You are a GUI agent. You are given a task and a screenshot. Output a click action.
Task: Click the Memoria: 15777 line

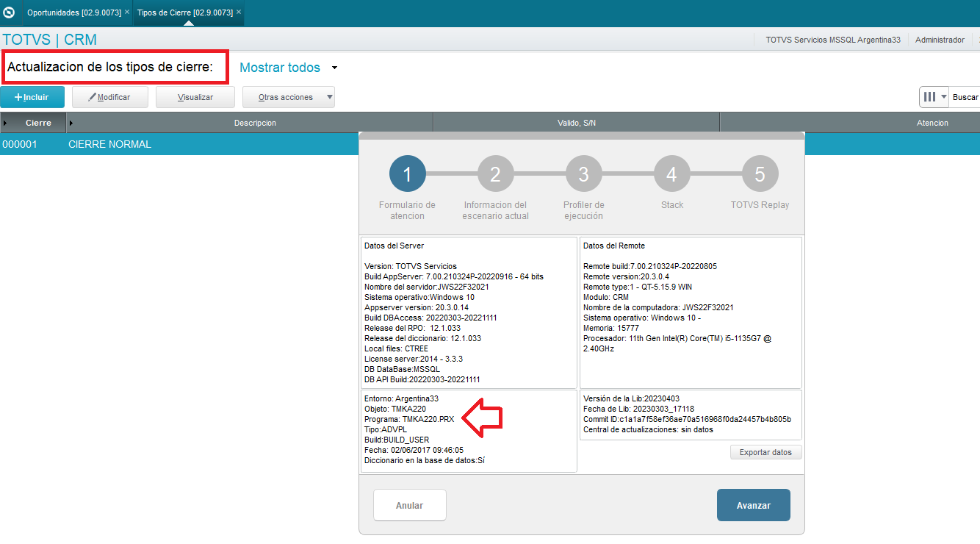(610, 328)
